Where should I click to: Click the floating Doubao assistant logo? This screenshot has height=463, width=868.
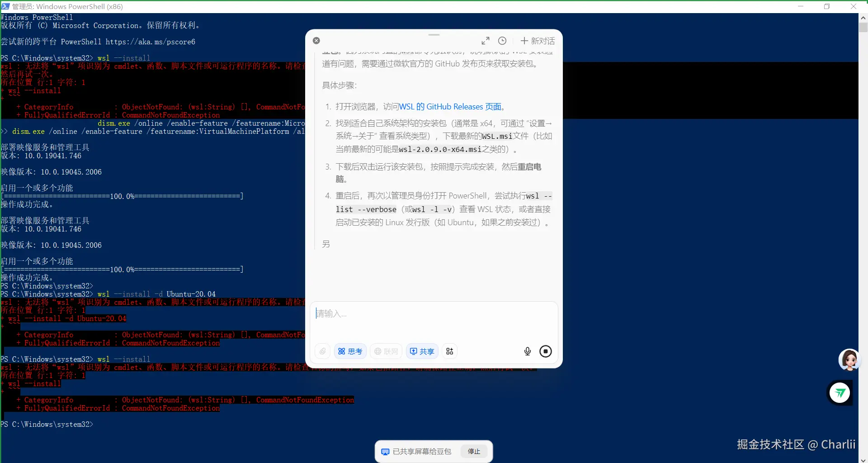coord(840,393)
